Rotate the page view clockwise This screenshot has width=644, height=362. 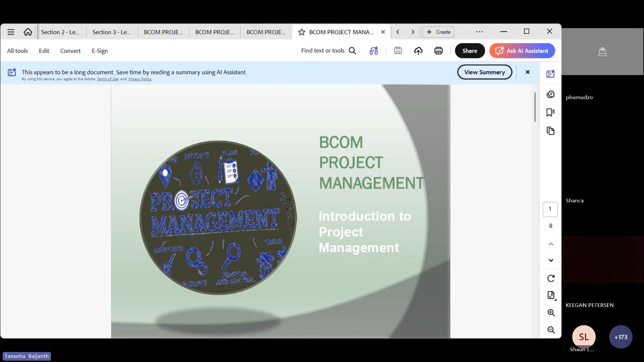point(551,279)
